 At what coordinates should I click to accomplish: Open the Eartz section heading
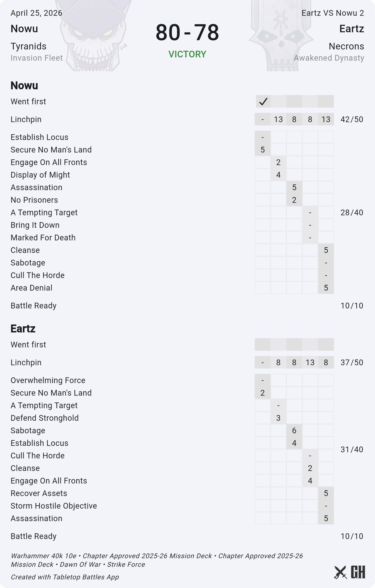coord(23,328)
